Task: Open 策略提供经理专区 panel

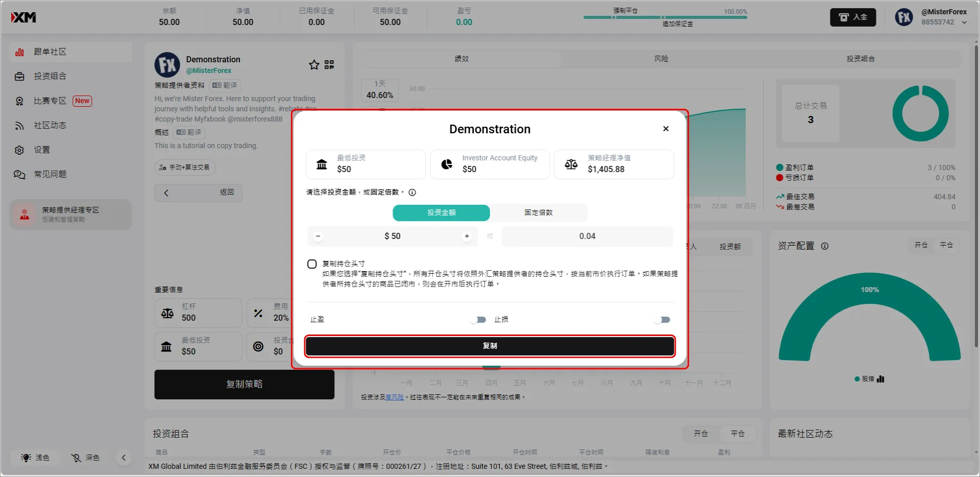Action: pyautogui.click(x=70, y=214)
